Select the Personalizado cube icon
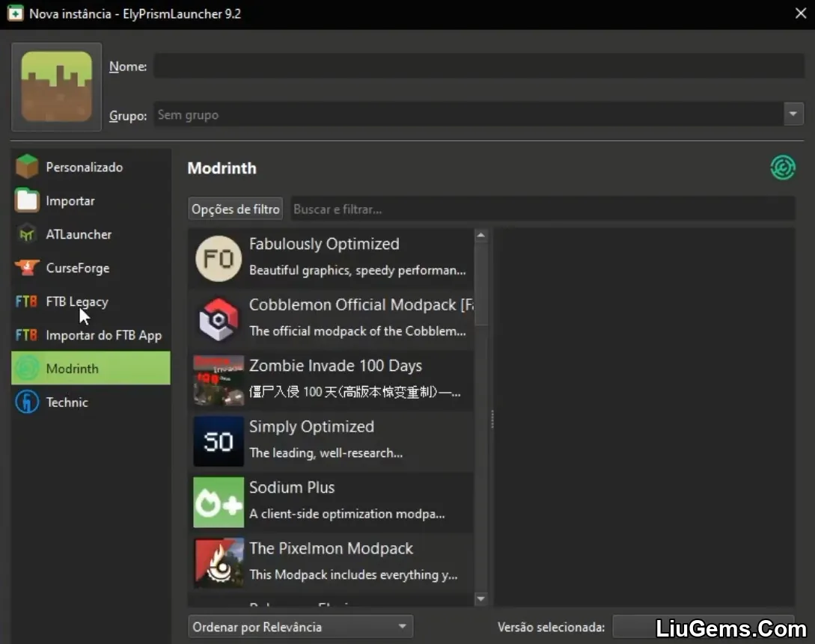The height and width of the screenshot is (644, 815). point(27,167)
